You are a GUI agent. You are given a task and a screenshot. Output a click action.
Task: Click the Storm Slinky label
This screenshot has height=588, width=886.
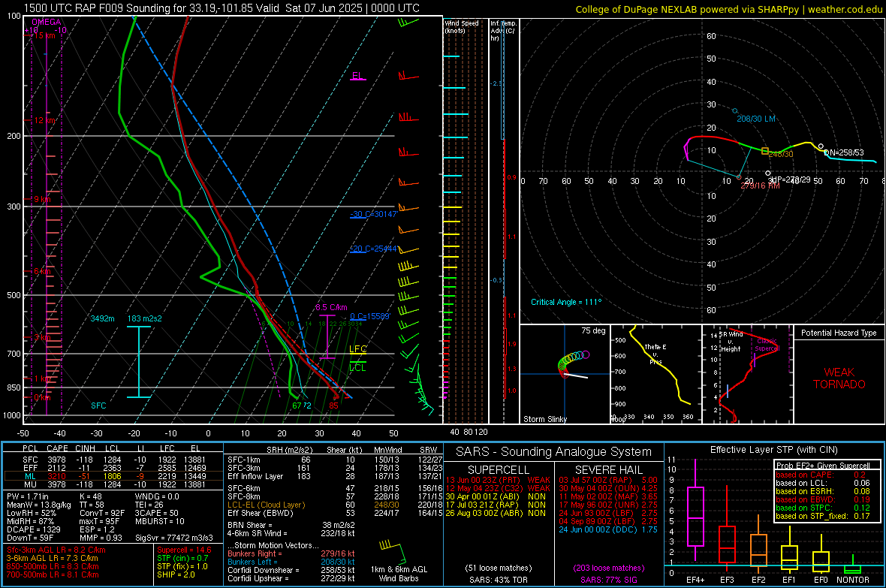coord(545,419)
